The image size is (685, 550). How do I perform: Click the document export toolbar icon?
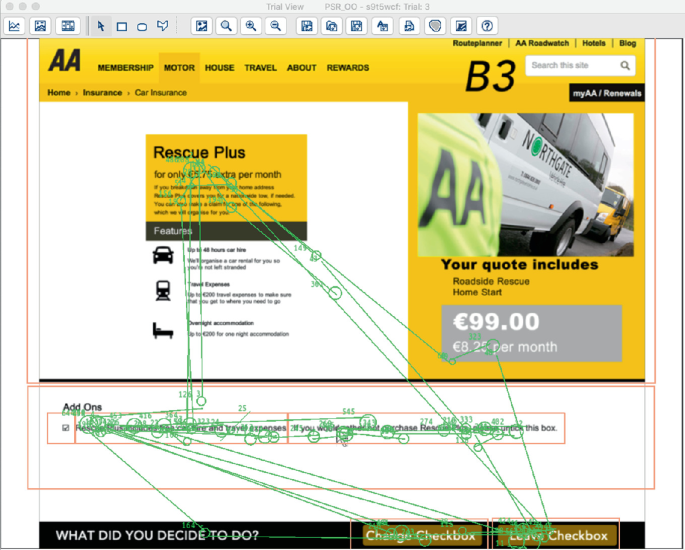(x=409, y=26)
